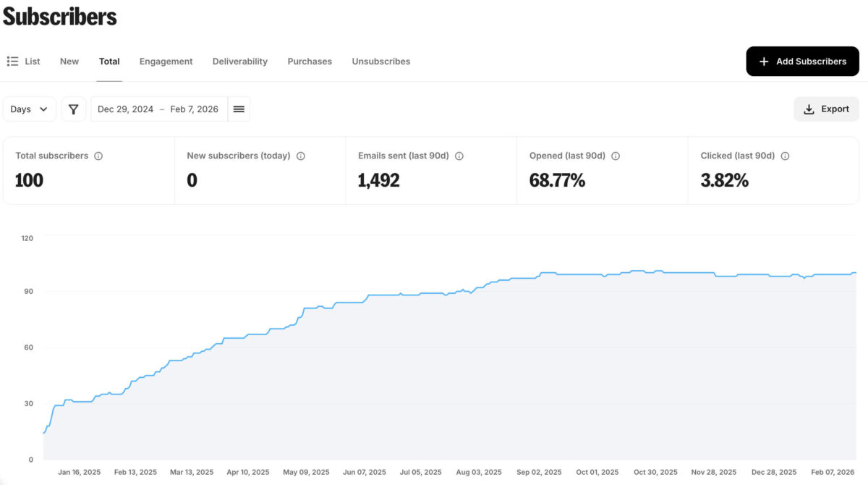Open the List view tab
Image resolution: width=868 pixels, height=485 pixels.
point(24,62)
